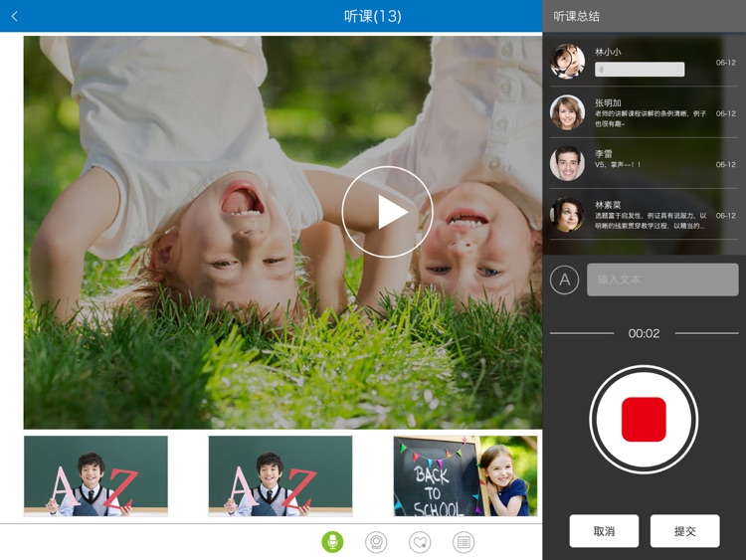Image resolution: width=746 pixels, height=560 pixels.
Task: Select the second boy-with-letters thumbnail
Action: point(280,475)
